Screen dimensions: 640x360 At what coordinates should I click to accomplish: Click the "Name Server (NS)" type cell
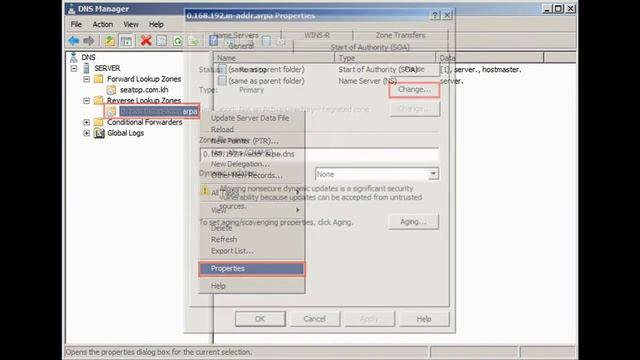pyautogui.click(x=367, y=81)
